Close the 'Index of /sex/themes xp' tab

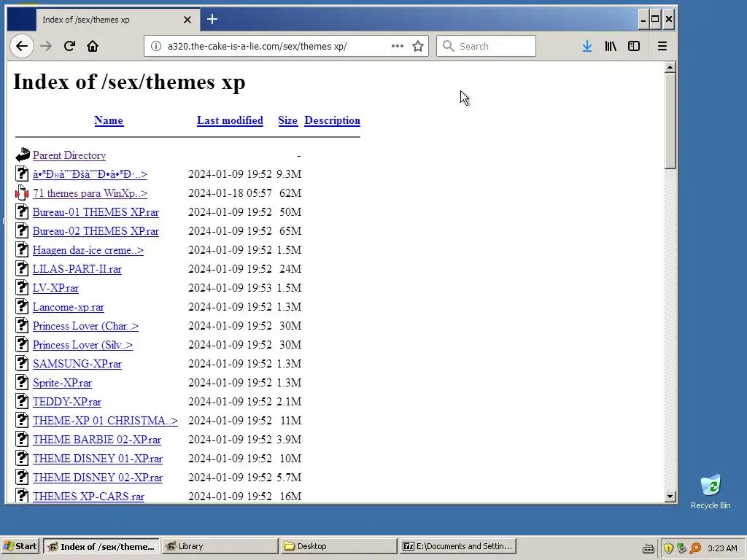187,20
